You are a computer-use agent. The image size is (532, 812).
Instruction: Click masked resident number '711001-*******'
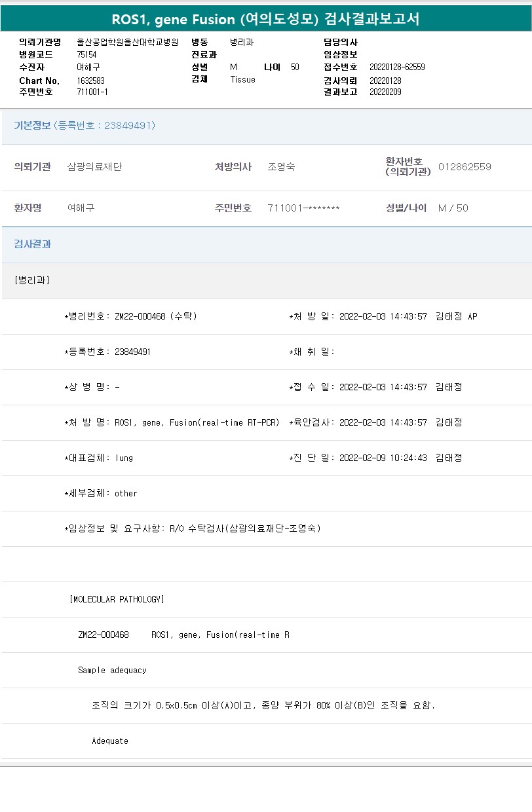click(303, 208)
